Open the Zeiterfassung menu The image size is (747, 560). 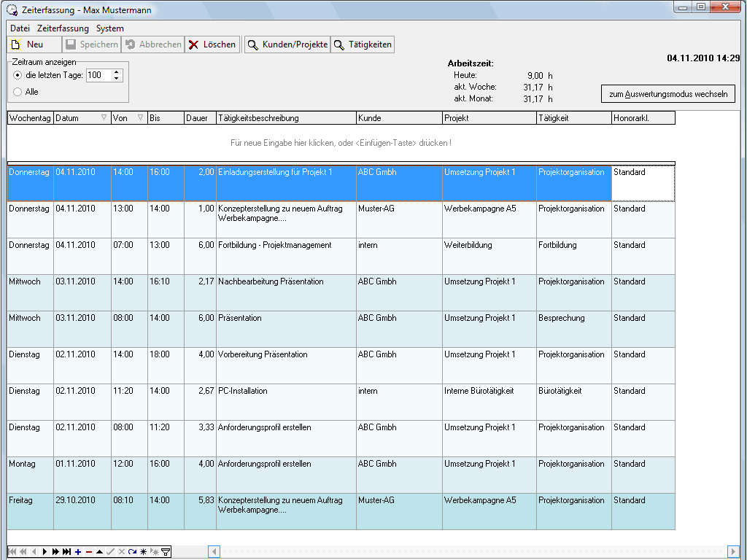tap(63, 28)
